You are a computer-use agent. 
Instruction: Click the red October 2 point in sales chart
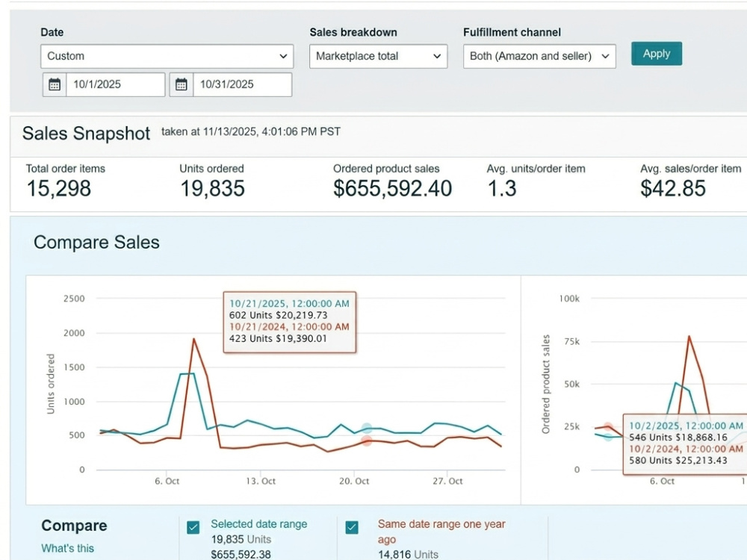pos(608,426)
